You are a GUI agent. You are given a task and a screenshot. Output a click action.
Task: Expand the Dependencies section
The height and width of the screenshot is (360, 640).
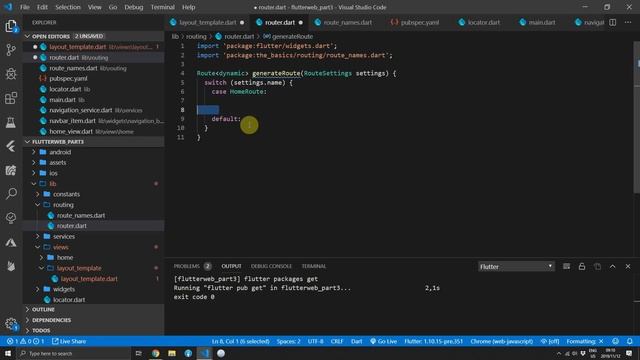(x=93, y=320)
